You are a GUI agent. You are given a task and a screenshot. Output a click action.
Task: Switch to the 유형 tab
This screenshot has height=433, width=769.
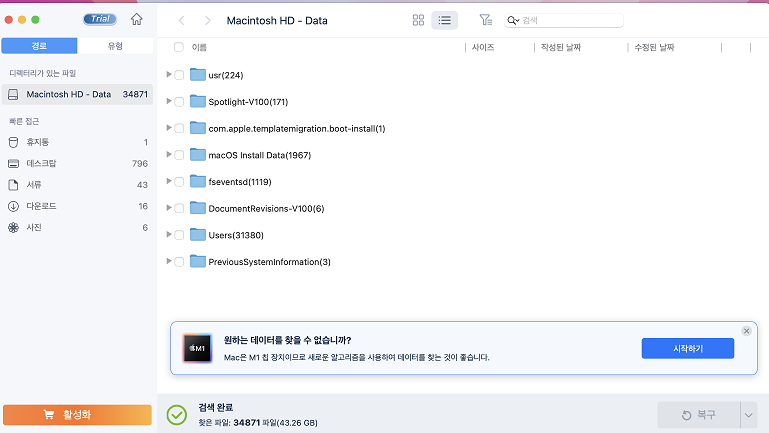[x=115, y=46]
